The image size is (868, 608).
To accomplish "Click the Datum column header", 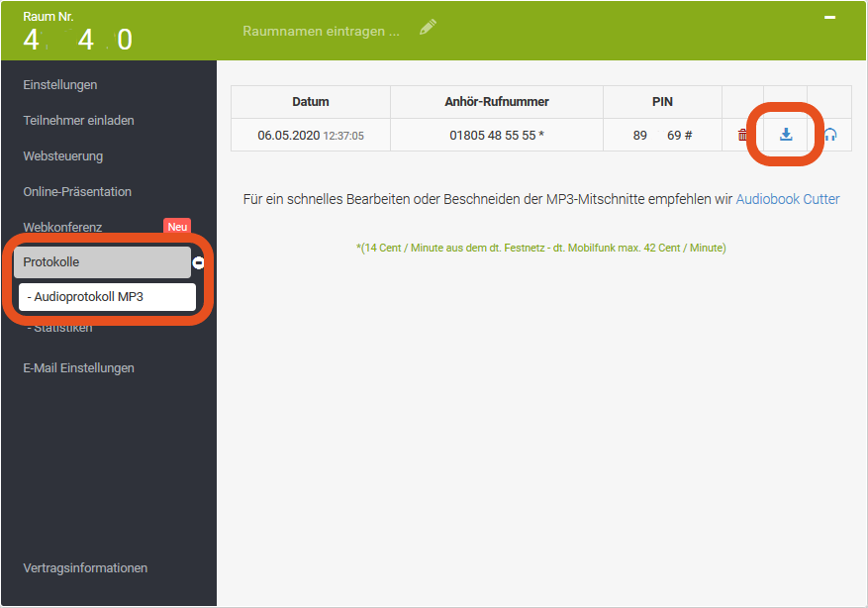I will pos(311,102).
